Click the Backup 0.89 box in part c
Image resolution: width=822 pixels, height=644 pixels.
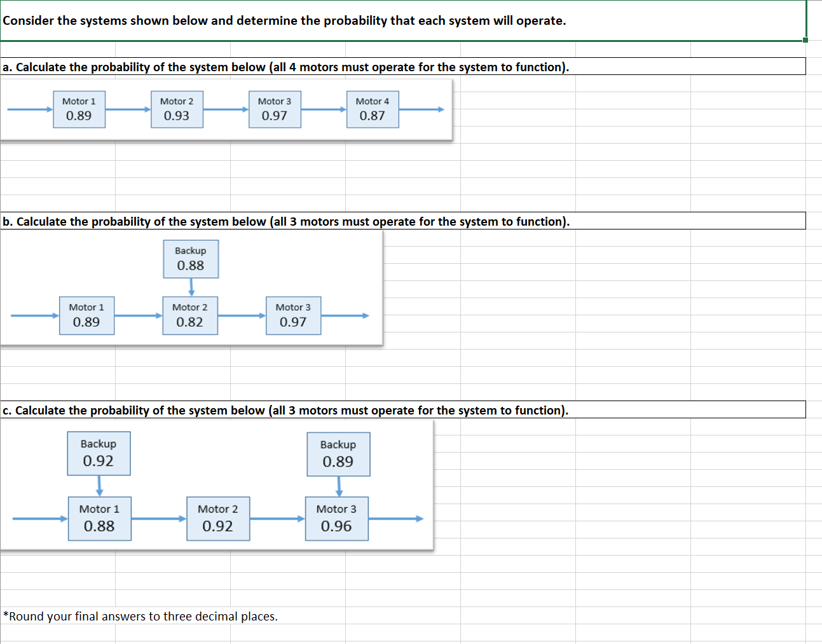tap(338, 453)
